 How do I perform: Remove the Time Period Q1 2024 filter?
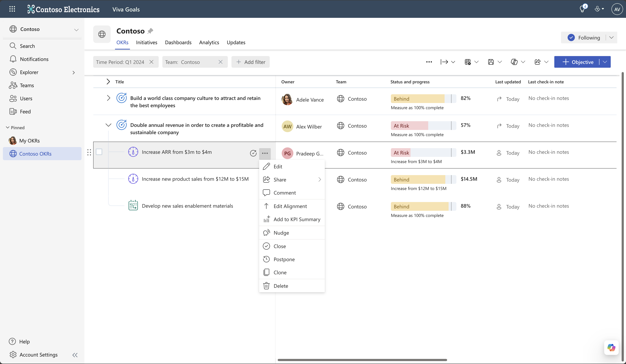pyautogui.click(x=151, y=62)
